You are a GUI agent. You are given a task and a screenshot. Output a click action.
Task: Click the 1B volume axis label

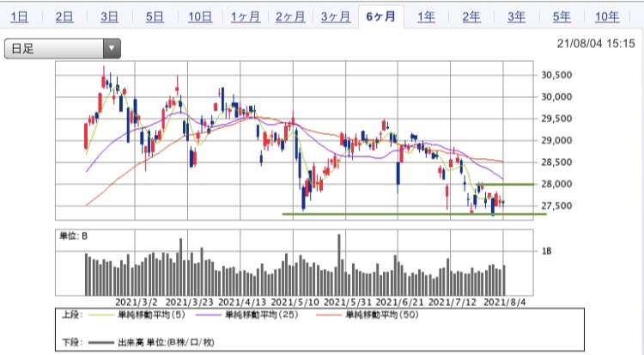(x=547, y=251)
